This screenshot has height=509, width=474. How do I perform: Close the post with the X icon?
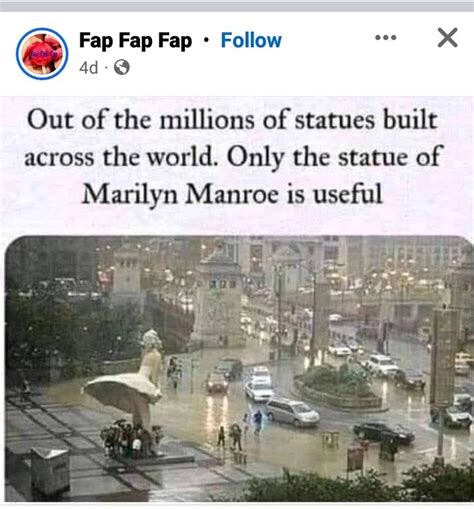click(447, 38)
